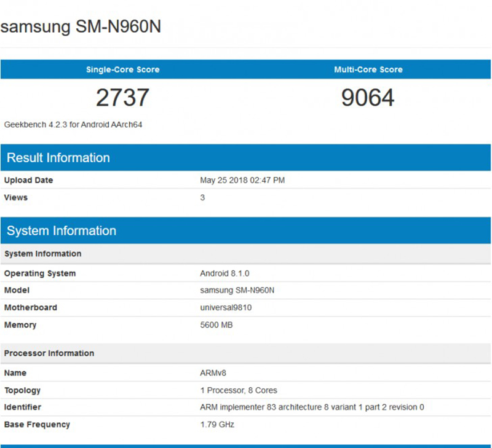Select the Single-Core Score header
This screenshot has height=448, width=492.
122,69
